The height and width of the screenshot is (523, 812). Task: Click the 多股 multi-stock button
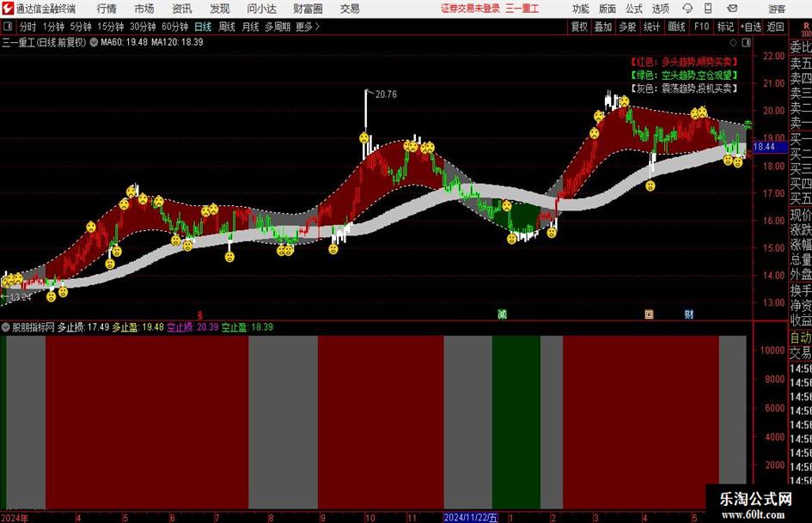[627, 27]
